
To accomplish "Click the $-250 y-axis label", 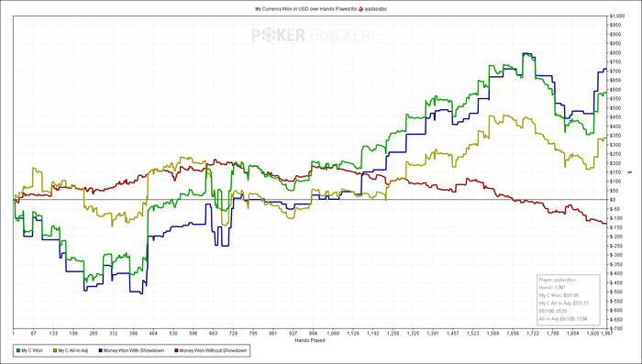I will tap(616, 246).
